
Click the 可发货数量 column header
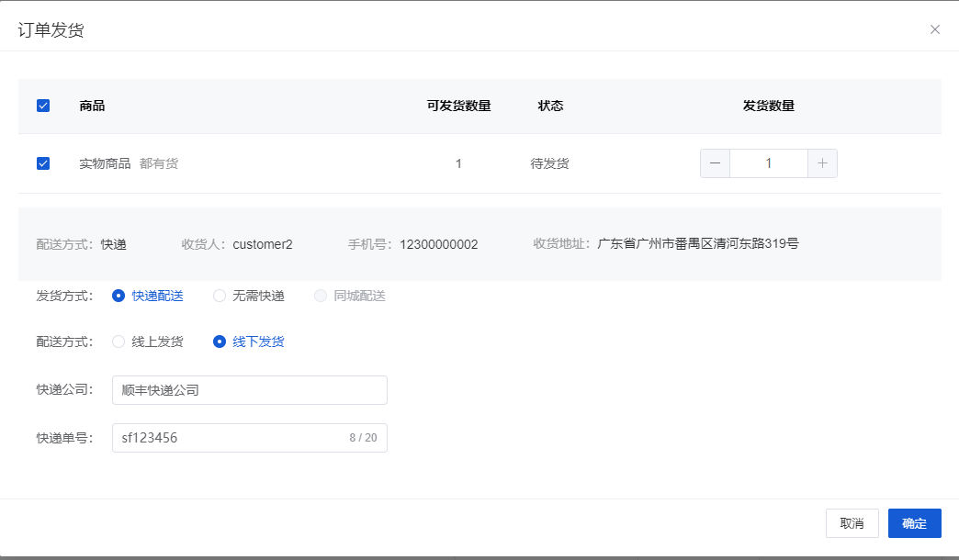tap(458, 106)
